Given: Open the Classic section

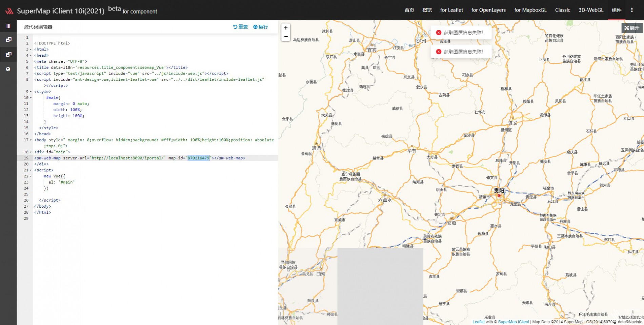Looking at the screenshot, I should (x=563, y=10).
